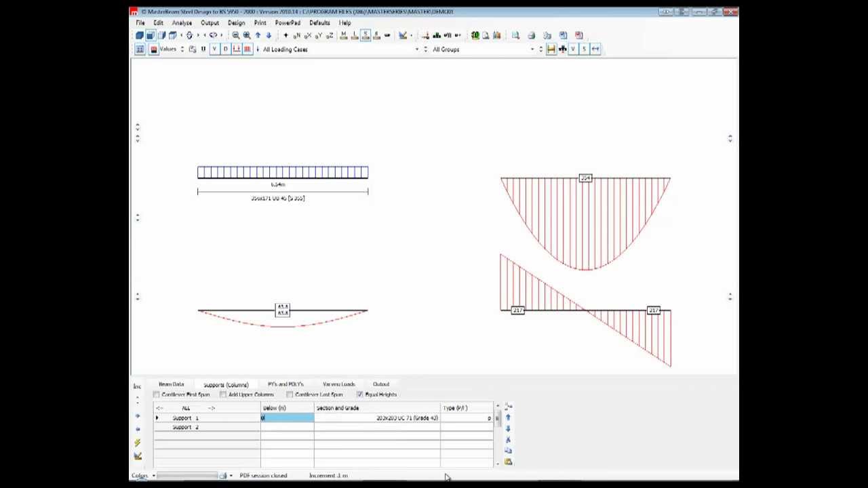The width and height of the screenshot is (868, 488).
Task: Move row up with blue up arrow
Action: click(x=508, y=418)
